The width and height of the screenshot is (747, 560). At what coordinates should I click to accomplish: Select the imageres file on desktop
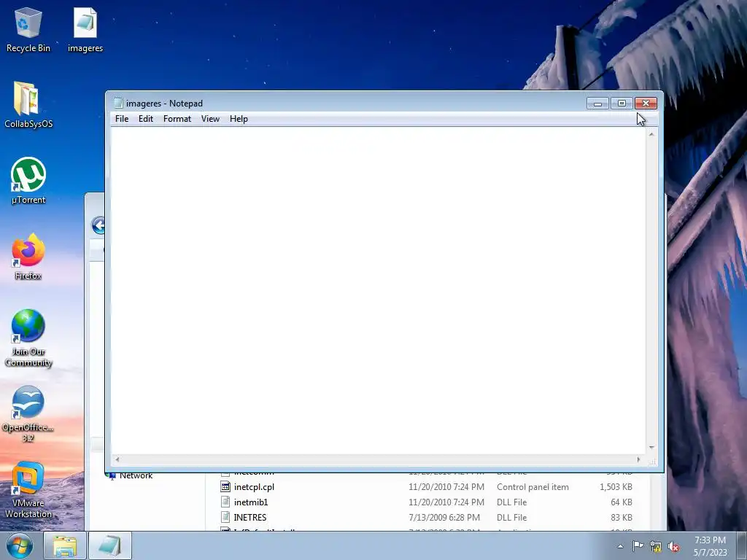click(x=85, y=29)
